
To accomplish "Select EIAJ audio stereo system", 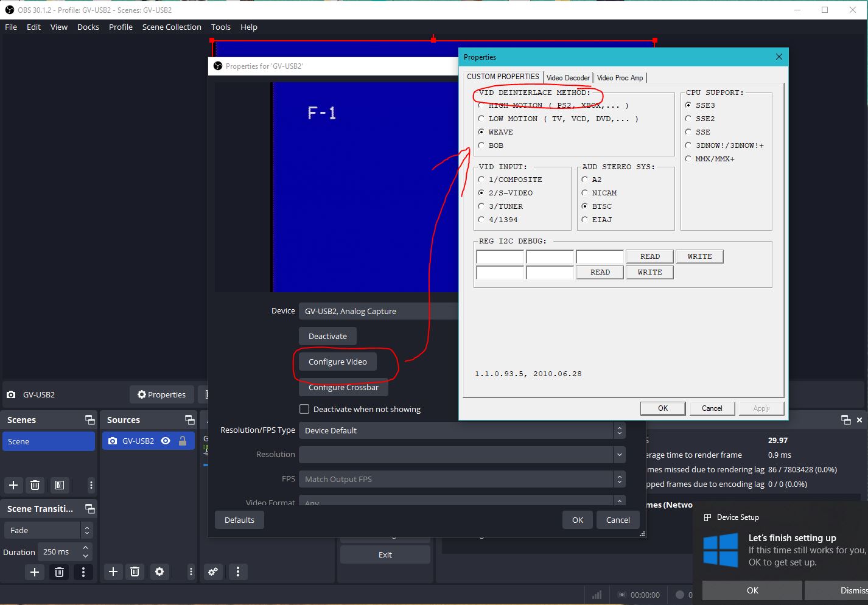I will click(x=585, y=220).
